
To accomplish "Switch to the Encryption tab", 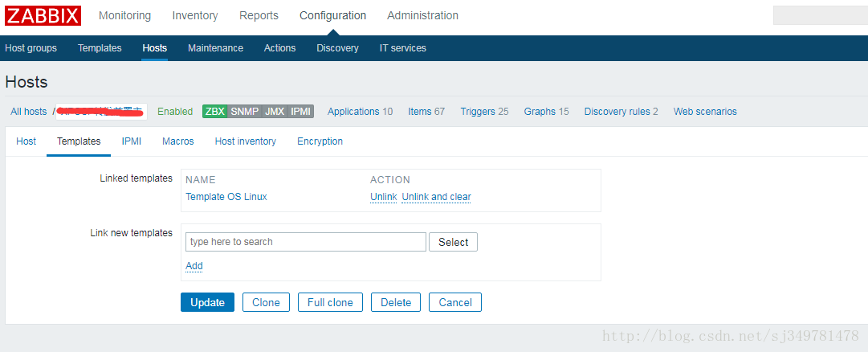I will point(320,141).
